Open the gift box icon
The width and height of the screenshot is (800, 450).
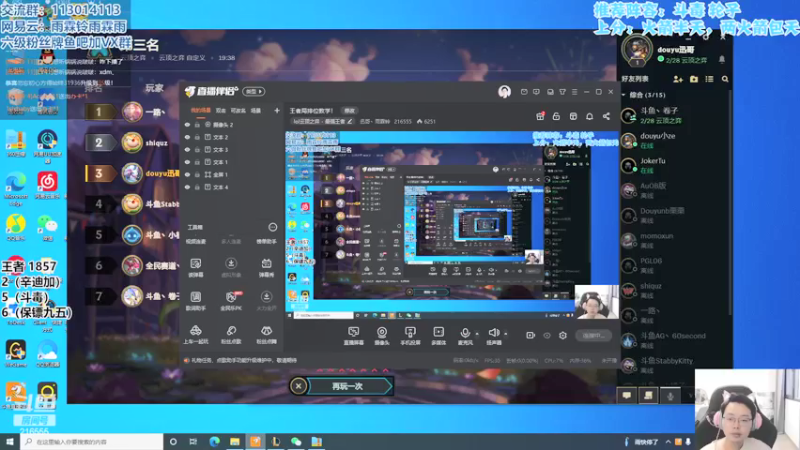coord(540,116)
